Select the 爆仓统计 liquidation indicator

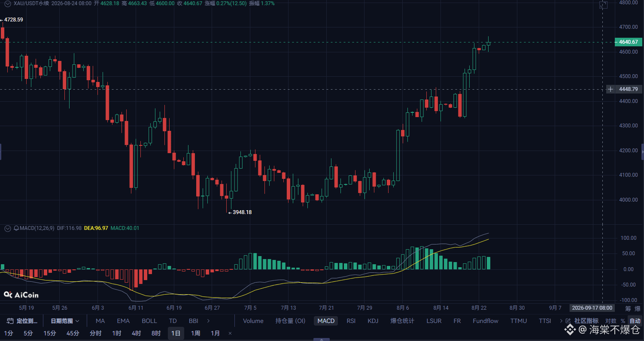(402, 321)
